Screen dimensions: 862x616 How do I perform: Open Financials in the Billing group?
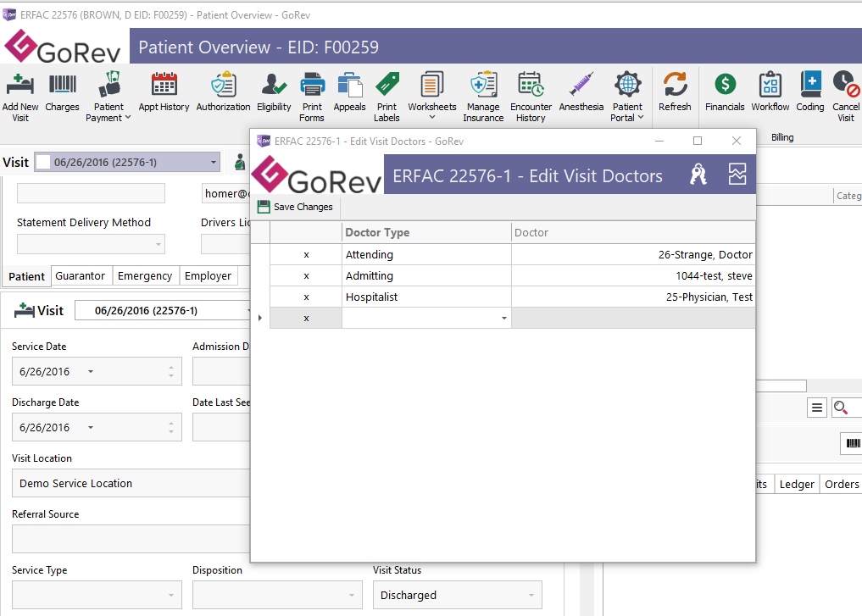tap(725, 92)
